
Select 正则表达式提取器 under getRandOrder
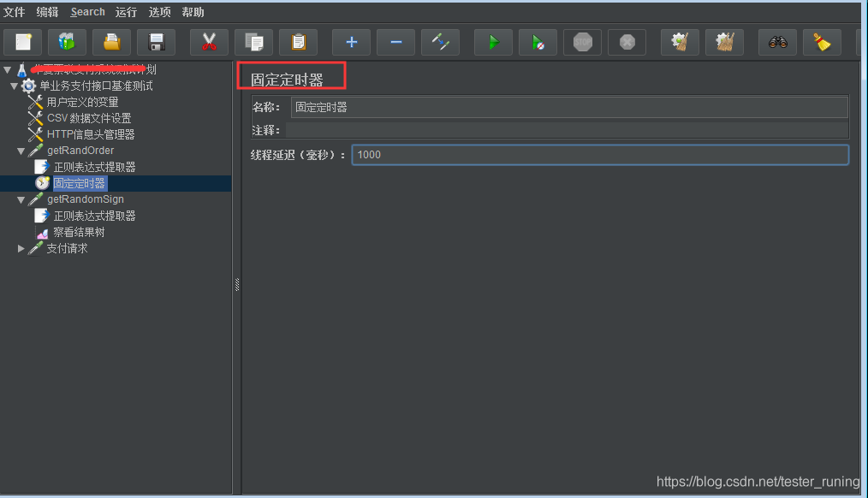click(95, 167)
